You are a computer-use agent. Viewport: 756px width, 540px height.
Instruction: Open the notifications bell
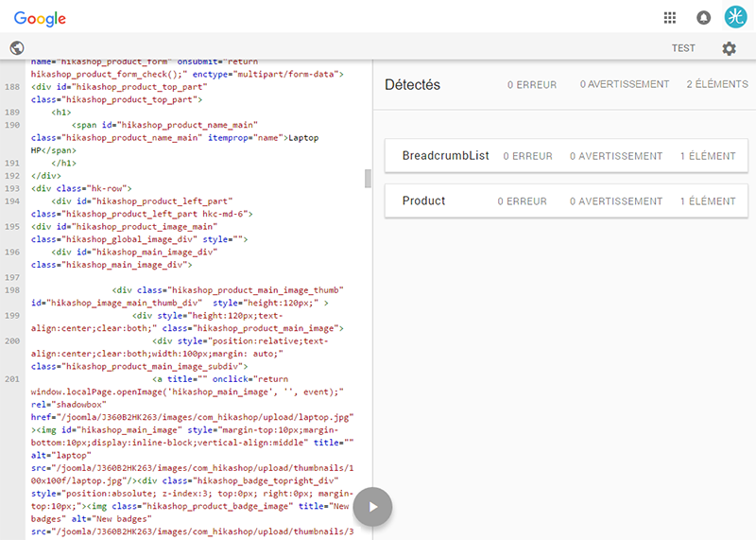[703, 18]
